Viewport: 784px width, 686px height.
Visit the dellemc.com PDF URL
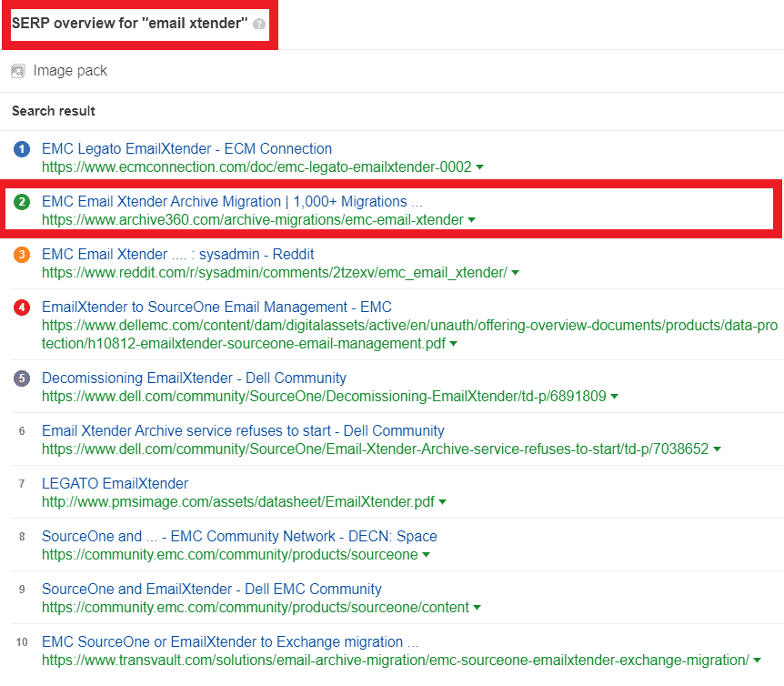point(410,335)
